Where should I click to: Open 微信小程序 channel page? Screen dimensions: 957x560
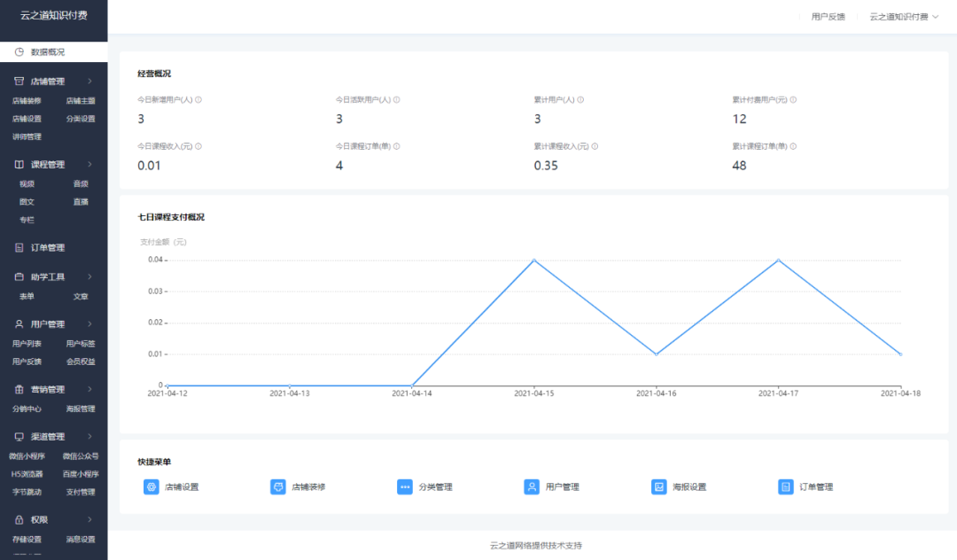click(x=27, y=456)
